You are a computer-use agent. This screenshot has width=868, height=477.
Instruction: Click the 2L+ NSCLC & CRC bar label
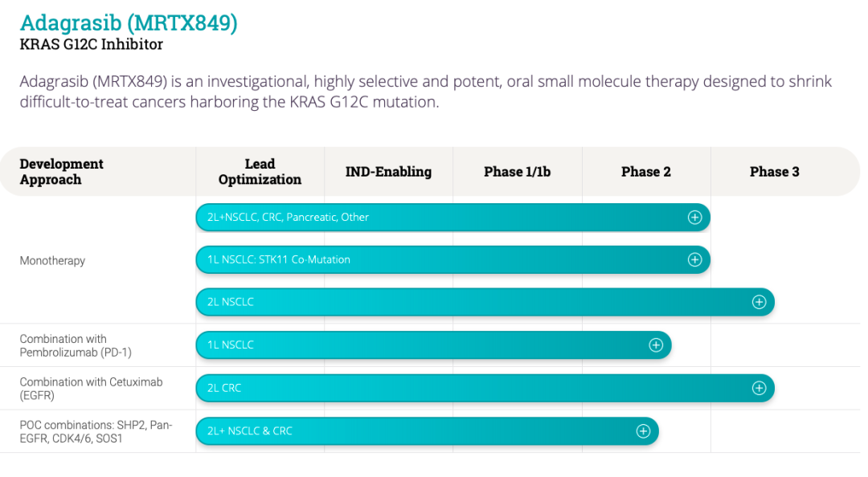click(250, 431)
